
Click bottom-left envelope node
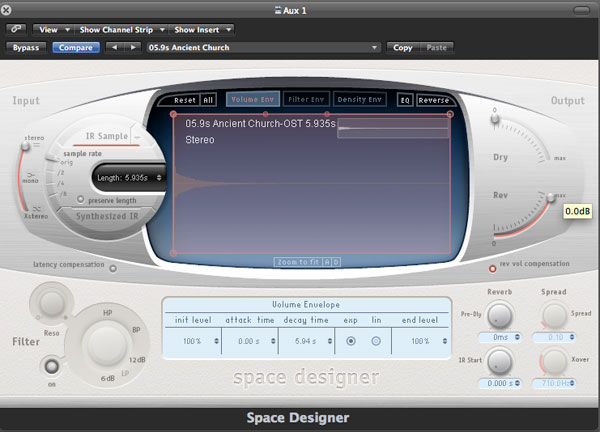pyautogui.click(x=173, y=253)
